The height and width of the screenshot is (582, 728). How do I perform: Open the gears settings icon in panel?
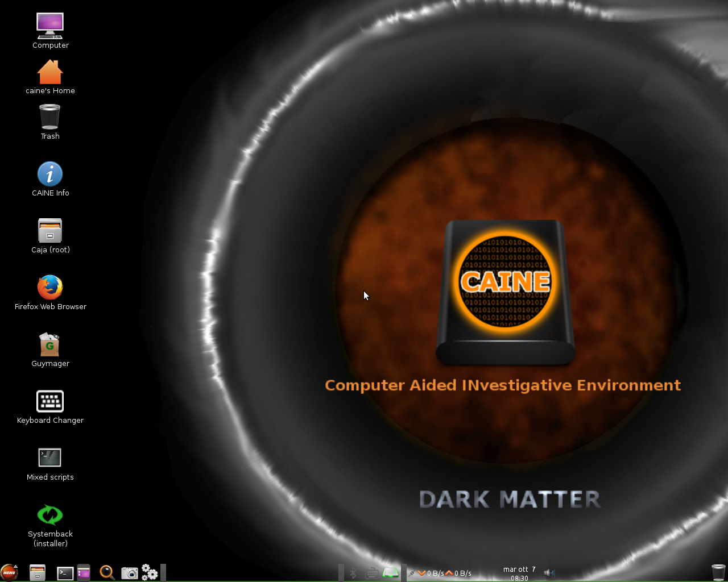pyautogui.click(x=150, y=572)
